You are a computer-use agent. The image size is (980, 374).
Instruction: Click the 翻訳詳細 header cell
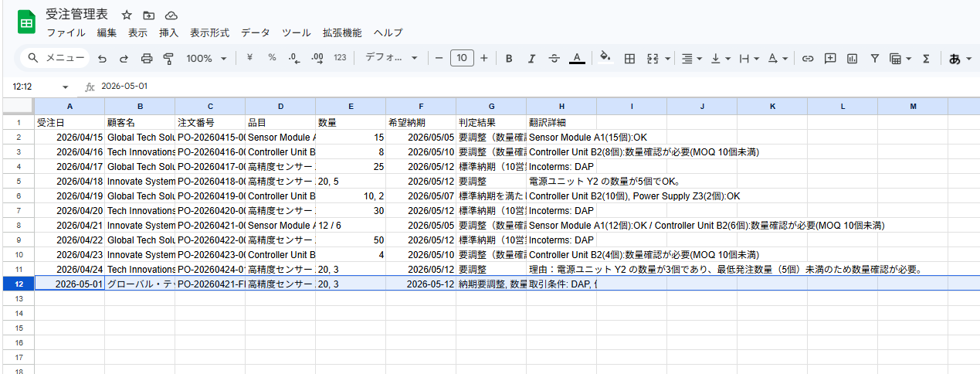click(561, 122)
